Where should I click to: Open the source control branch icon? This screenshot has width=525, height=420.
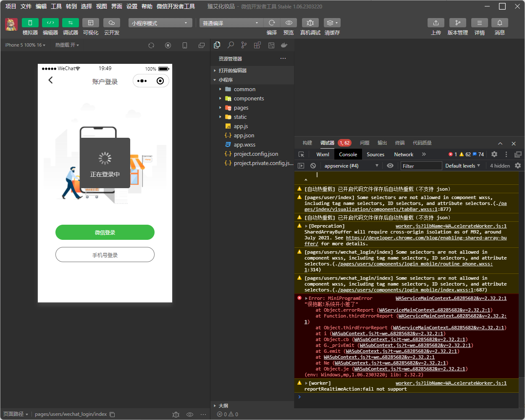[244, 45]
